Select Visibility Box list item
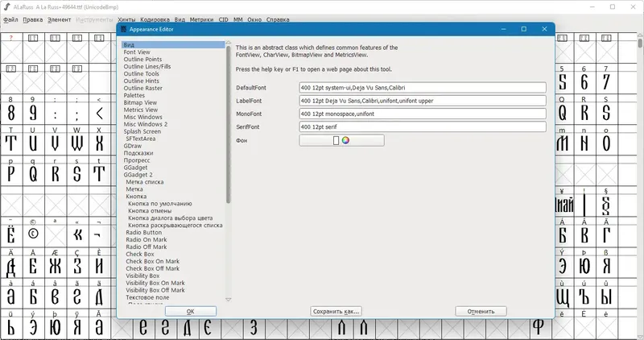This screenshot has height=340, width=644. click(x=142, y=276)
